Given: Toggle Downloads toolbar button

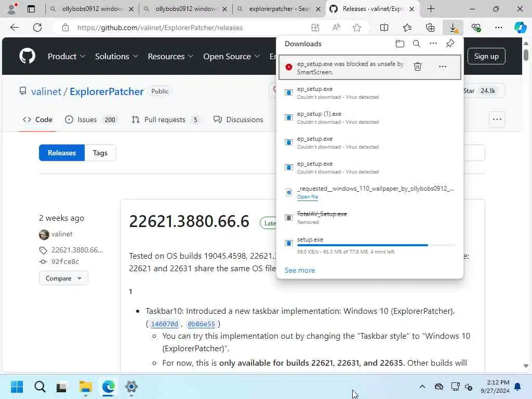Looking at the screenshot, I should tap(453, 28).
